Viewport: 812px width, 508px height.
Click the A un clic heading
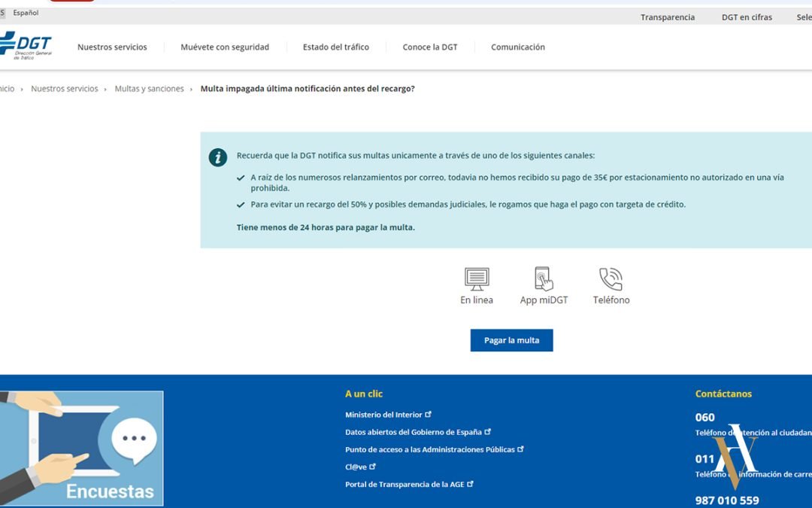[x=364, y=394]
